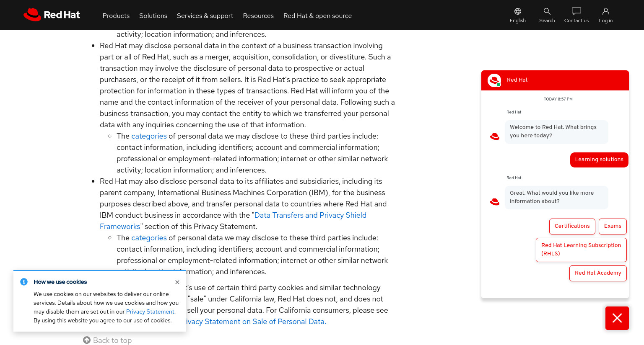This screenshot has width=644, height=345.
Task: Choose the Certifications chat option
Action: pyautogui.click(x=572, y=226)
